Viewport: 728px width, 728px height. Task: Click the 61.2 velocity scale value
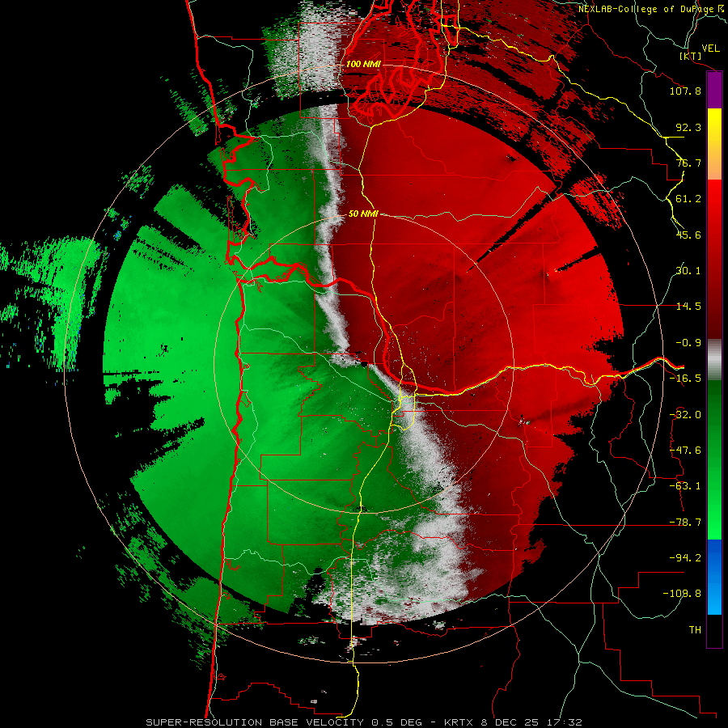[688, 199]
